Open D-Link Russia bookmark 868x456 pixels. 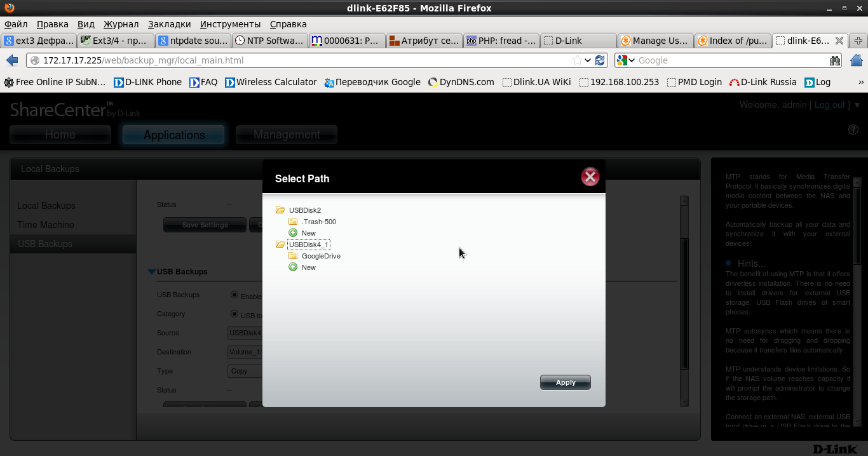[x=763, y=82]
